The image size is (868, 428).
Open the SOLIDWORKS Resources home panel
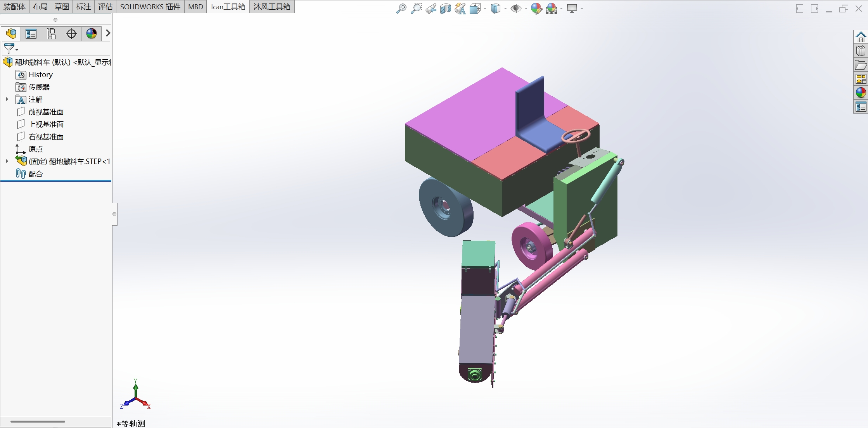coord(861,37)
